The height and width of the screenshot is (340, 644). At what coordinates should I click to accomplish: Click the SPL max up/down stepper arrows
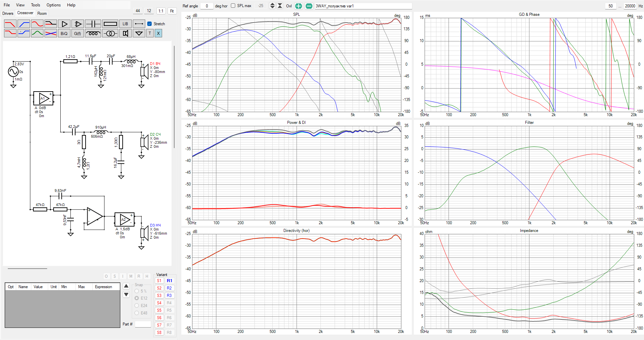click(272, 6)
